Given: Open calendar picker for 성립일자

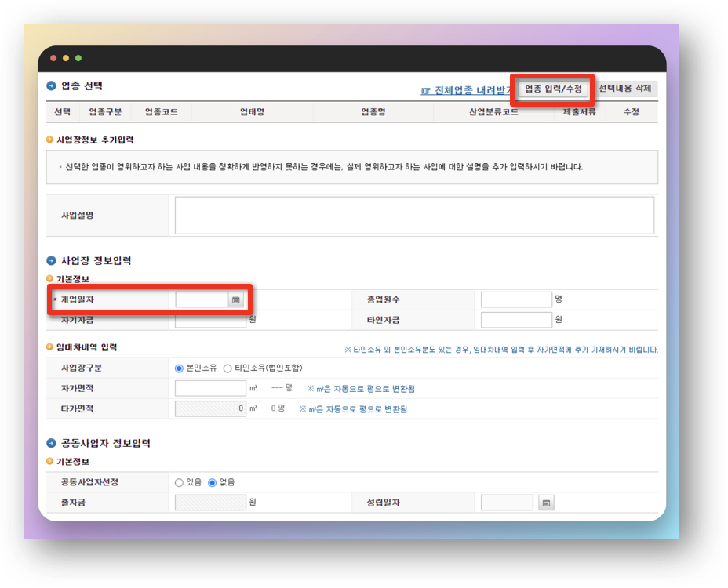Looking at the screenshot, I should 547,503.
